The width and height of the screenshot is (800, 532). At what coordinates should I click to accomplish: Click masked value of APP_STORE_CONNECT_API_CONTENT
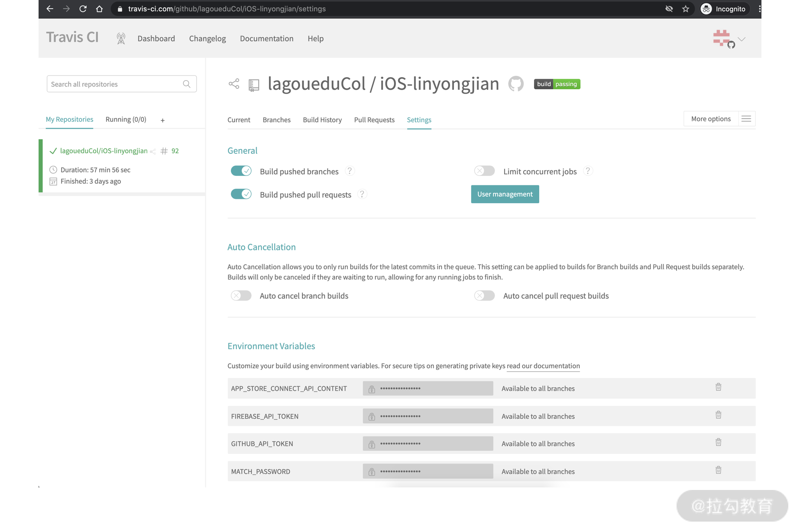point(428,389)
